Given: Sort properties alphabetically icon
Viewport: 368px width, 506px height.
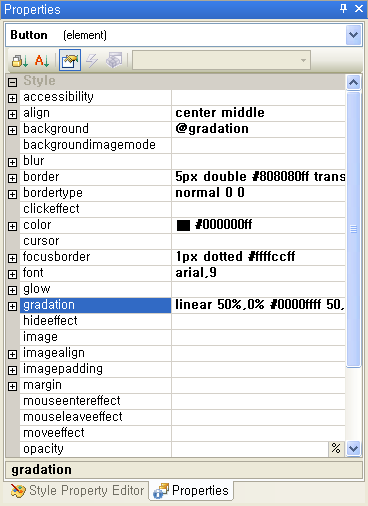Looking at the screenshot, I should tap(42, 60).
